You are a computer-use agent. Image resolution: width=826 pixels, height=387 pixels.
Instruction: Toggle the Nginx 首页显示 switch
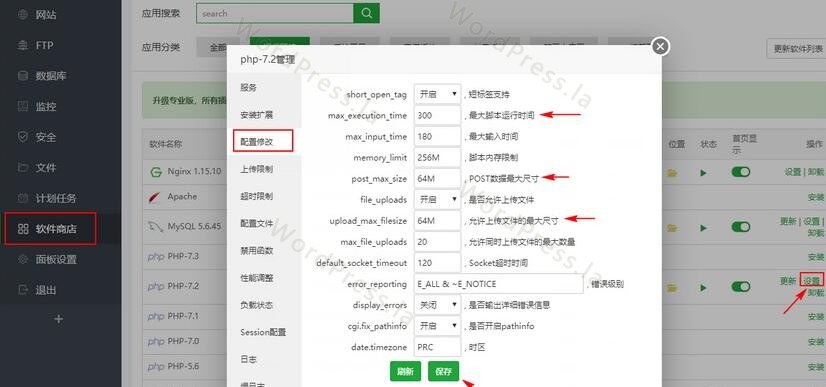point(741,172)
